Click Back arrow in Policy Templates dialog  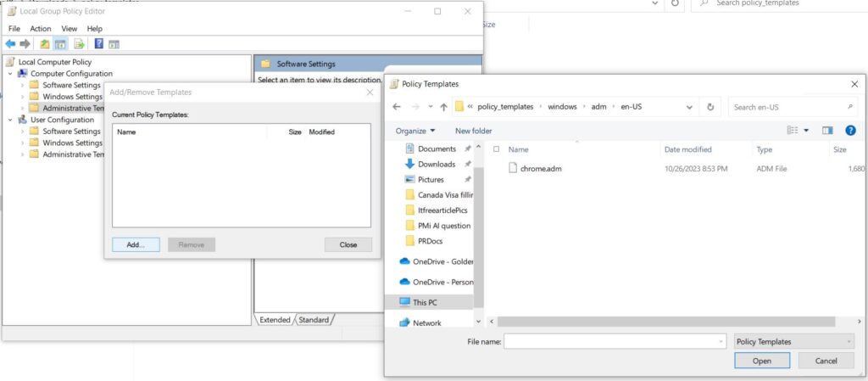pos(397,107)
